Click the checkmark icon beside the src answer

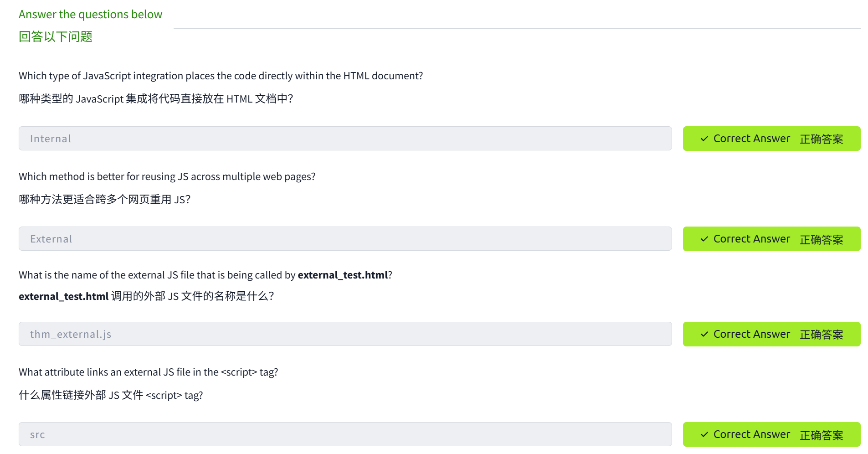pyautogui.click(x=704, y=434)
